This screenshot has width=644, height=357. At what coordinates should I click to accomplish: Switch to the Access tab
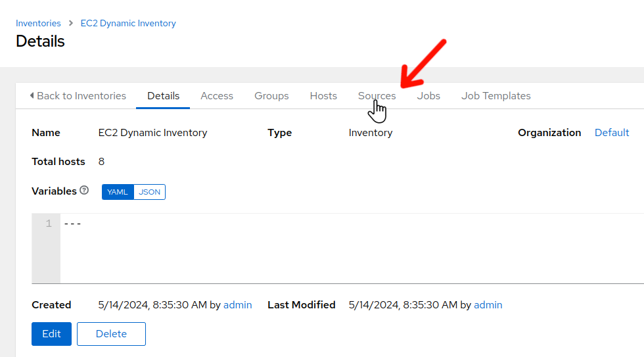click(x=217, y=96)
